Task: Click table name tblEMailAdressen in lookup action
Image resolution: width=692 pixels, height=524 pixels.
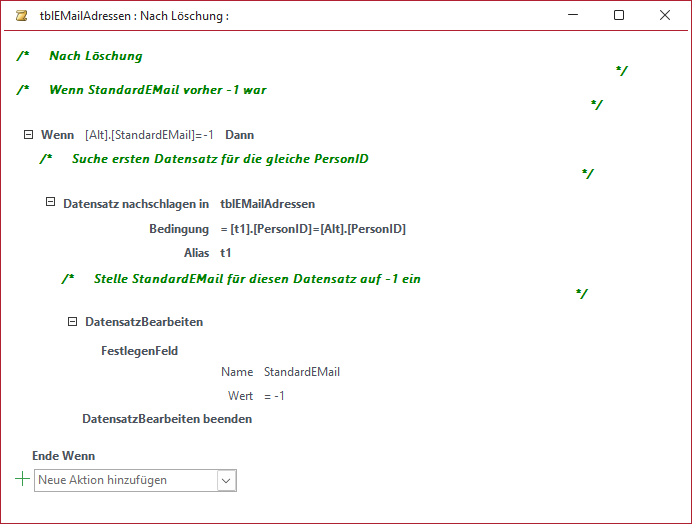Action: (x=267, y=203)
